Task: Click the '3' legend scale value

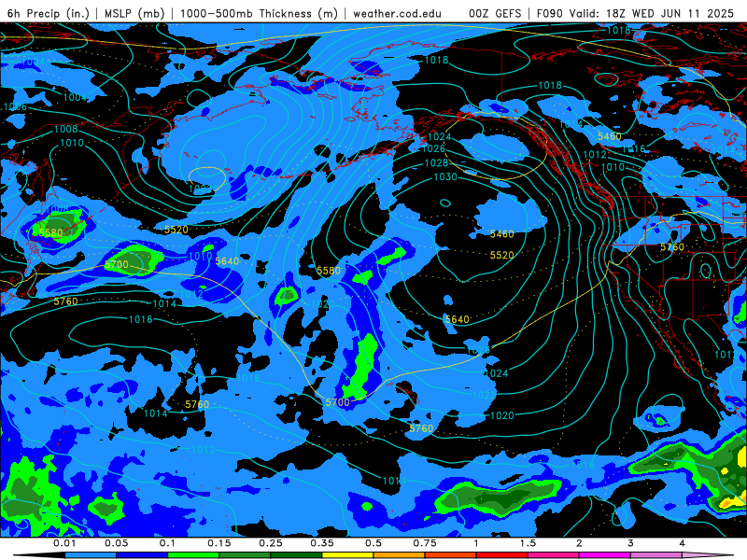Action: coord(631,543)
